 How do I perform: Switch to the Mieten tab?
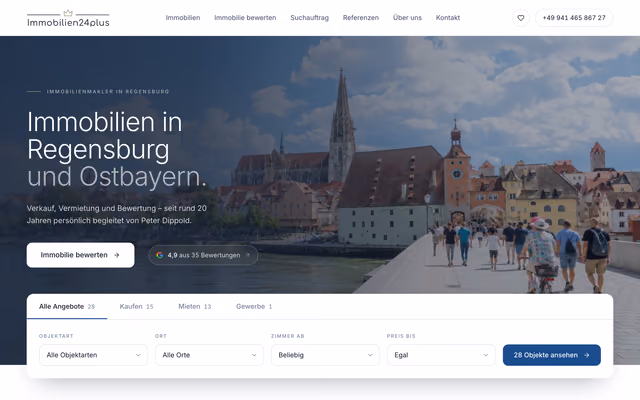[195, 307]
